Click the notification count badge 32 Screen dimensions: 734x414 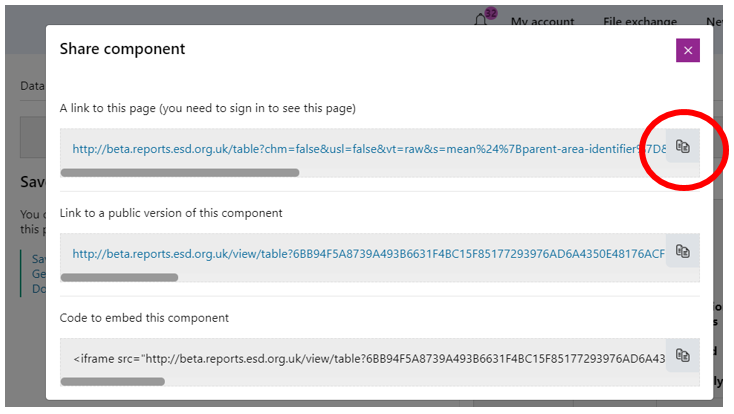point(491,13)
